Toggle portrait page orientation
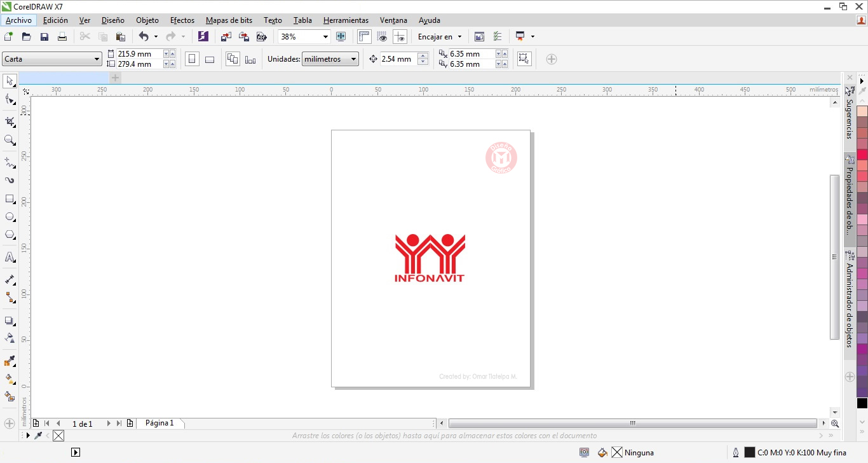The height and width of the screenshot is (463, 868). click(x=192, y=59)
